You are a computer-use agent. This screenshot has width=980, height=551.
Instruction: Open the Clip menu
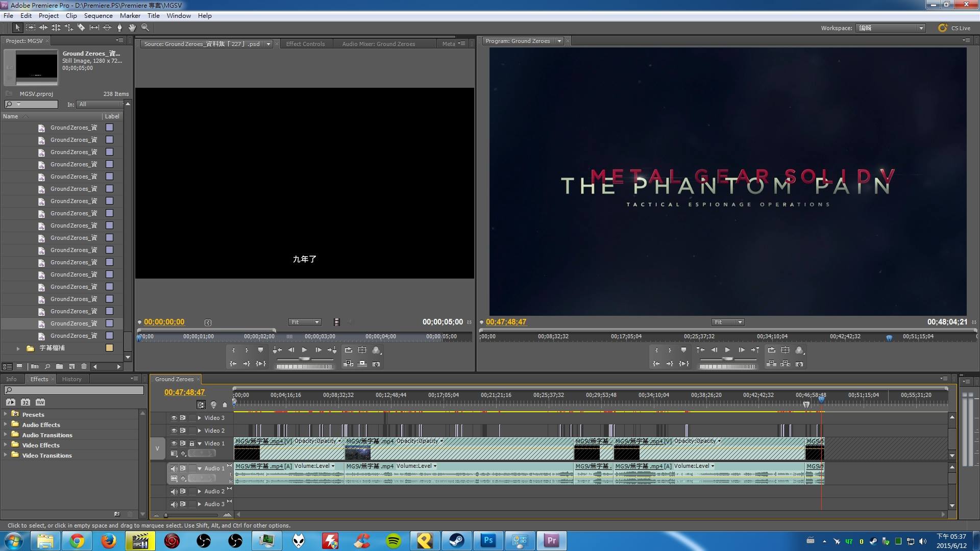71,16
